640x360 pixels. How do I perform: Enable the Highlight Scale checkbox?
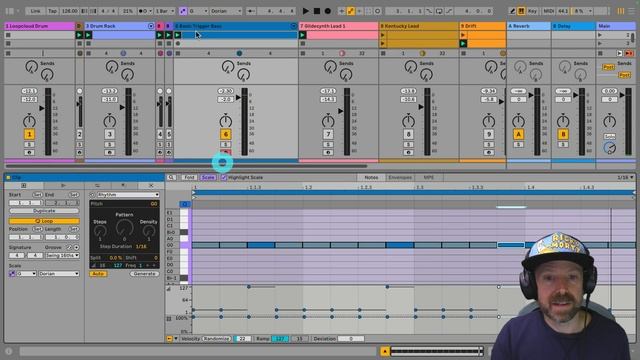point(224,178)
